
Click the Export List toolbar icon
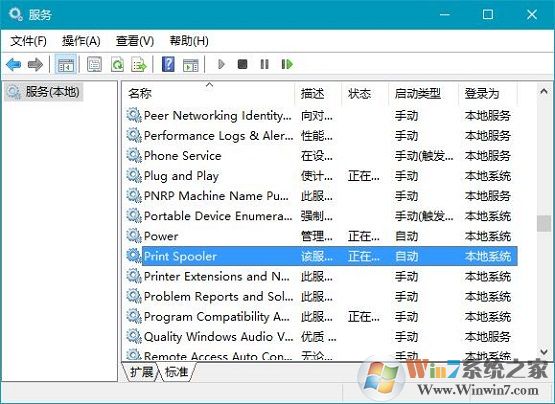coord(138,64)
